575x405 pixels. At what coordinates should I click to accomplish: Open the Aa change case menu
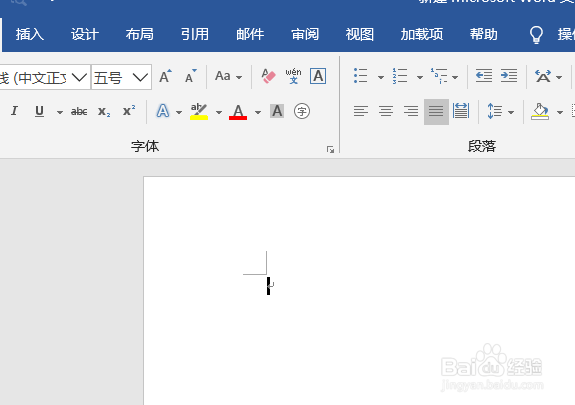(x=228, y=76)
